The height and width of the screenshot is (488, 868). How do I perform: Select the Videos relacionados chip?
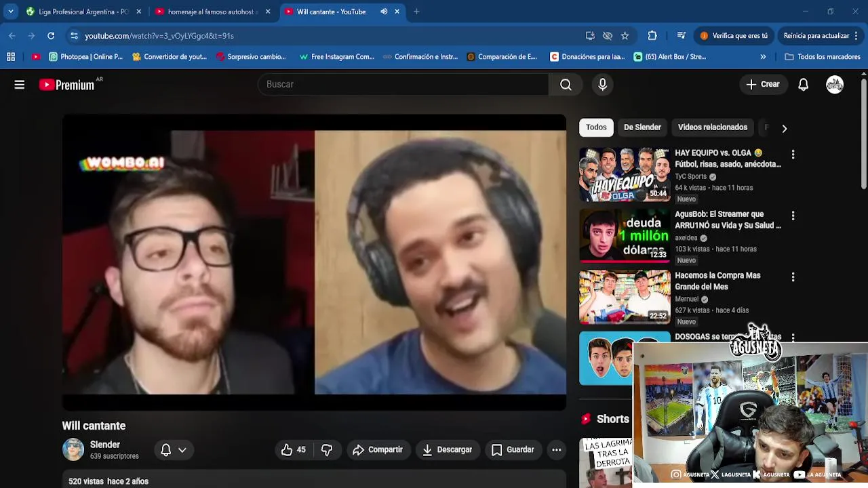713,127
